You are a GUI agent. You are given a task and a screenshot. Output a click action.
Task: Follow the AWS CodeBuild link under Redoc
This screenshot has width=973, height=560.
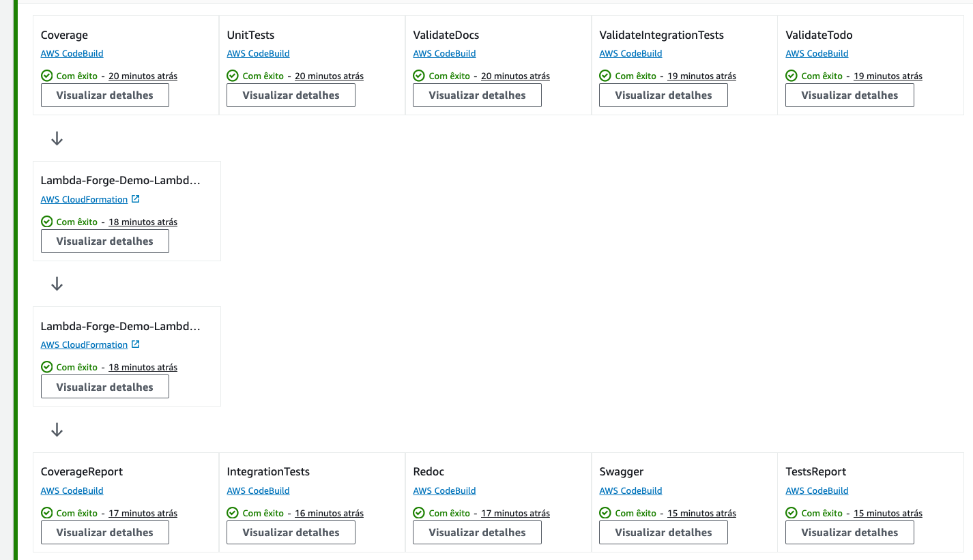(x=444, y=490)
